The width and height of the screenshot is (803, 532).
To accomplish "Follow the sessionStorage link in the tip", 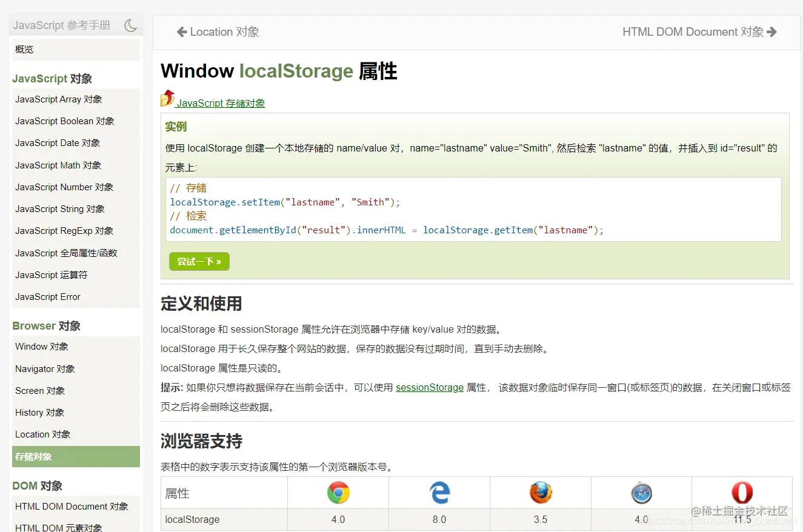I will coord(430,387).
